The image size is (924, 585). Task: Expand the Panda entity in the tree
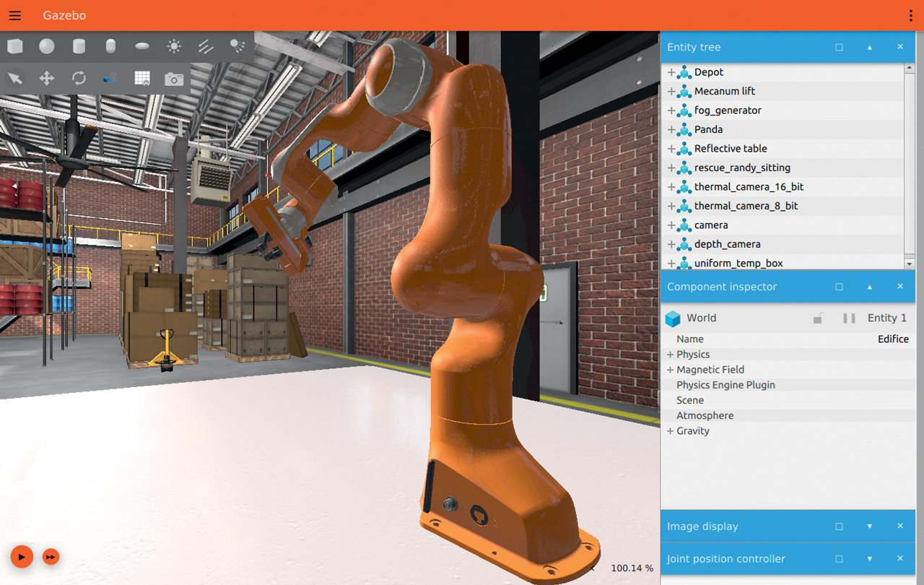(x=671, y=130)
